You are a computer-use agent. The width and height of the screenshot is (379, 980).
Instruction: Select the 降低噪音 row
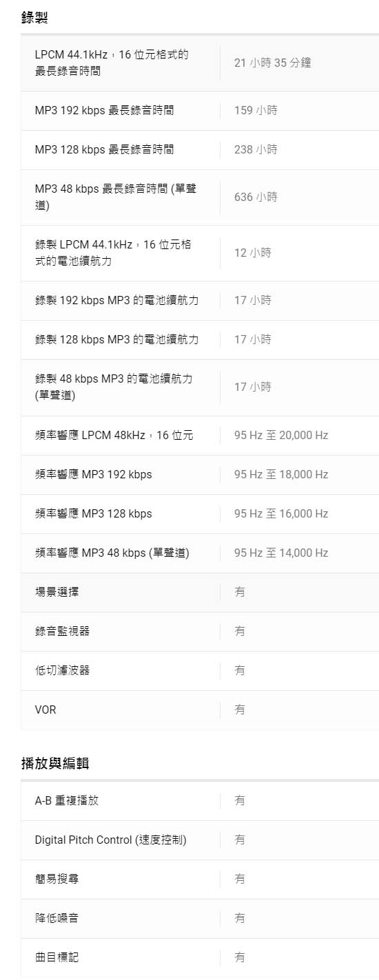[200, 918]
